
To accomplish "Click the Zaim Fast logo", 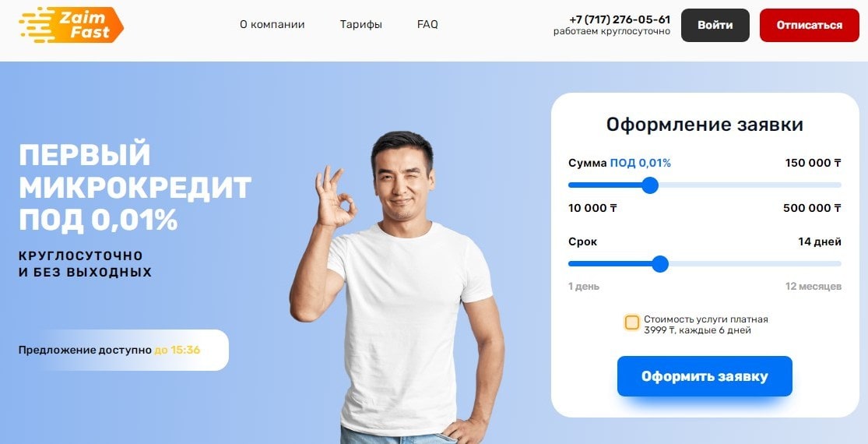I will pos(71,25).
